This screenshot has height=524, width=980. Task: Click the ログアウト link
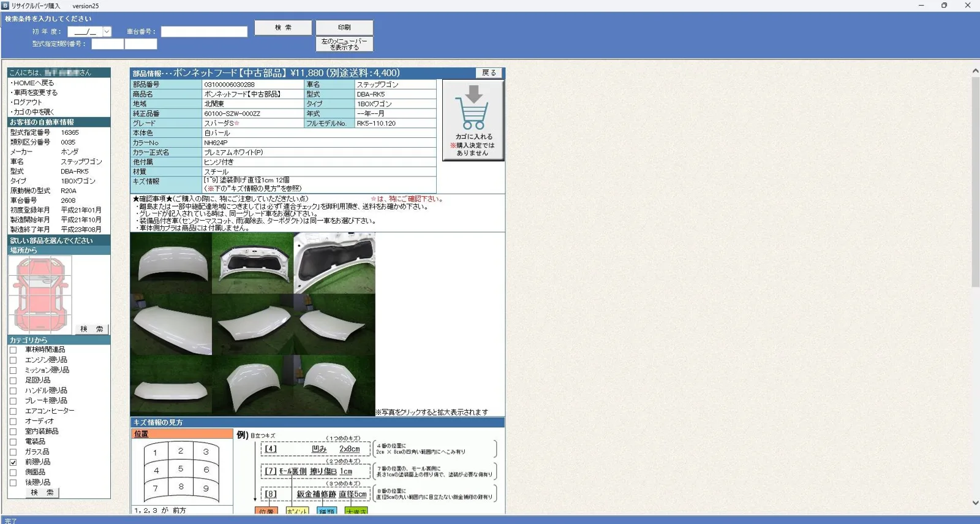click(x=27, y=102)
